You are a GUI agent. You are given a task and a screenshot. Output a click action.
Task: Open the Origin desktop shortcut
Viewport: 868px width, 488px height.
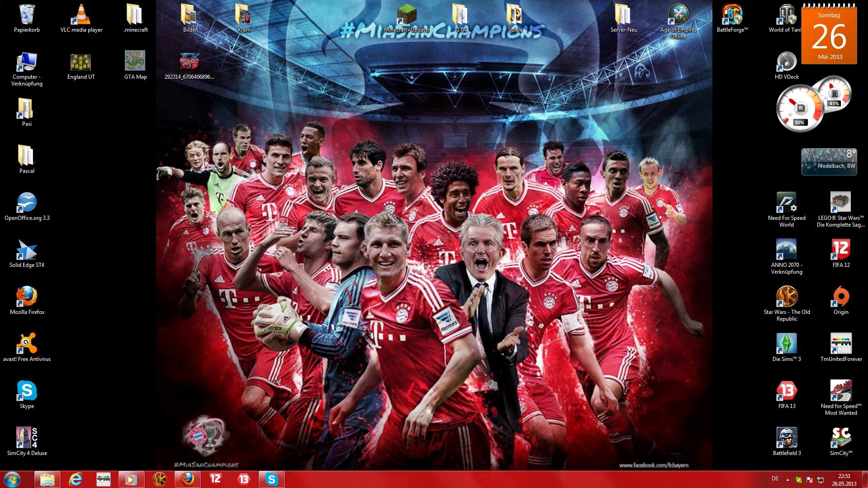point(840,297)
